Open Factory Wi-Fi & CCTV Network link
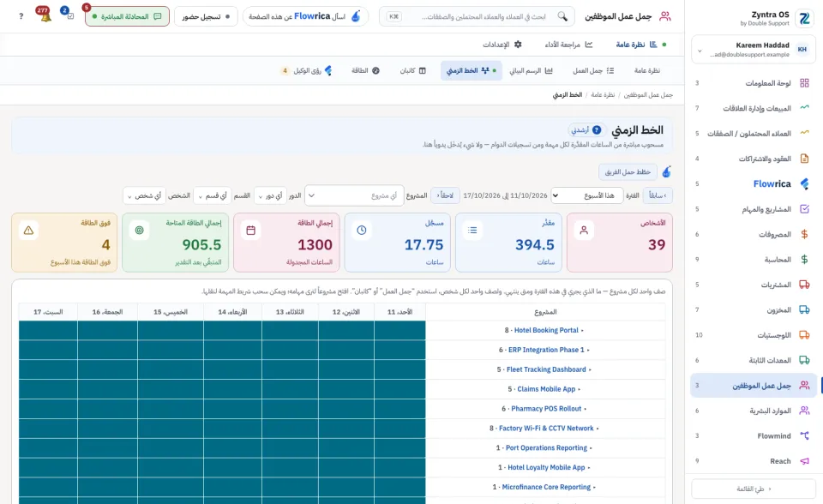 (546, 429)
